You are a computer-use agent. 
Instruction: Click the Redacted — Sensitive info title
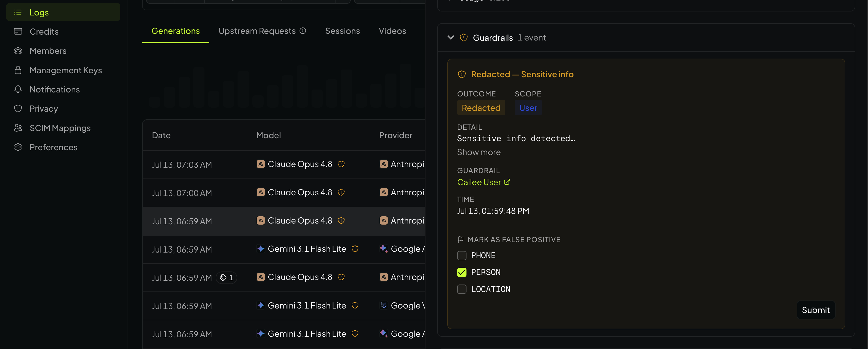tap(522, 75)
